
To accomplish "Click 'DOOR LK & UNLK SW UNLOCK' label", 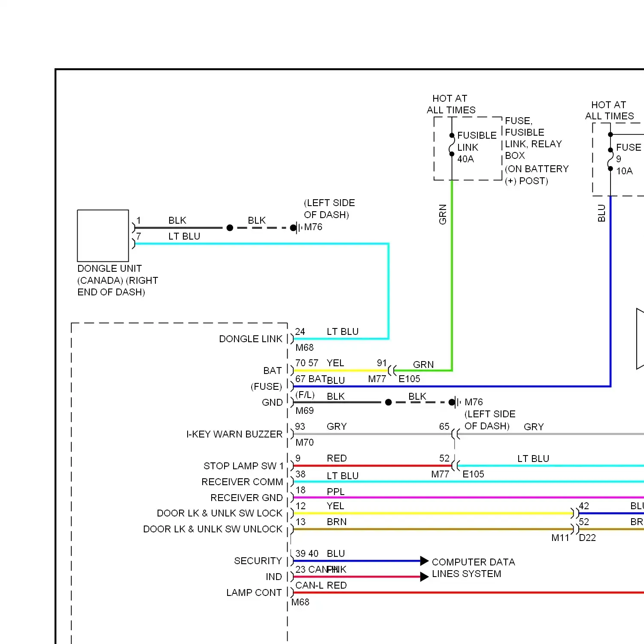I will pyautogui.click(x=213, y=529).
